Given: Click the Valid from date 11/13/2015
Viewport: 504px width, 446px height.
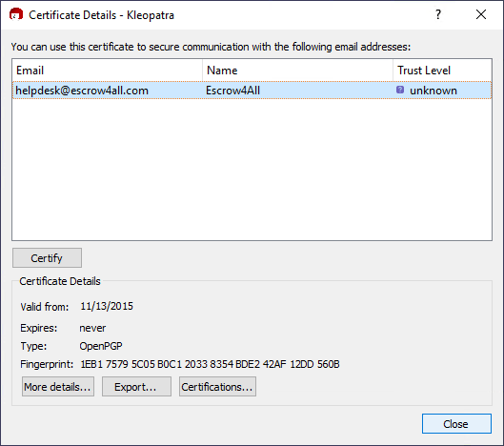Looking at the screenshot, I should click(x=107, y=306).
